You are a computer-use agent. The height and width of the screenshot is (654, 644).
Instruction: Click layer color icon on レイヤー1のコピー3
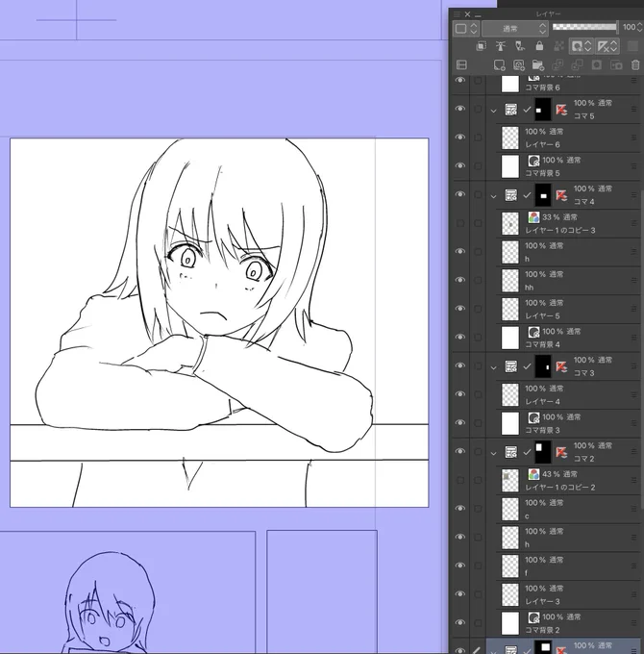[x=534, y=217]
